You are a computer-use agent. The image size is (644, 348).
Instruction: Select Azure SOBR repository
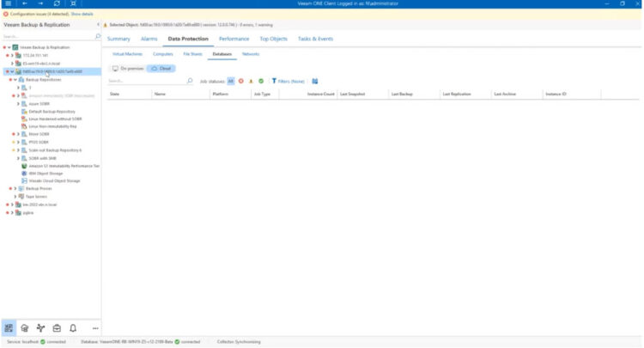click(39, 104)
